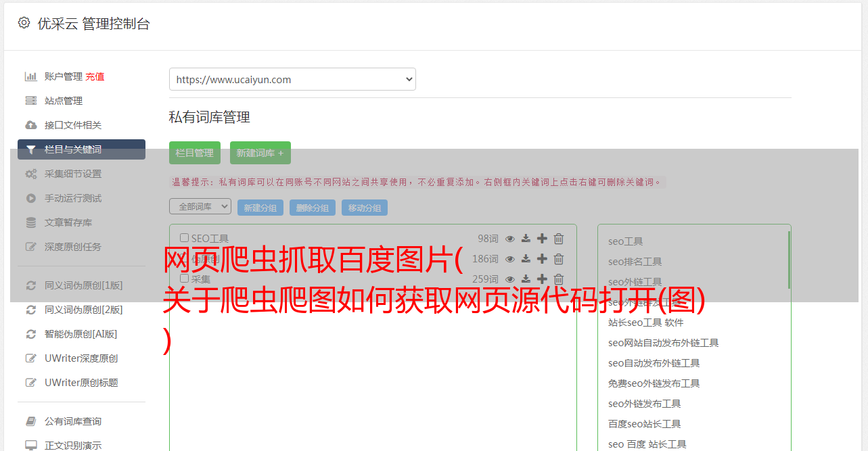
Task: Select keyword seo自动发布外链工具
Action: (x=654, y=363)
